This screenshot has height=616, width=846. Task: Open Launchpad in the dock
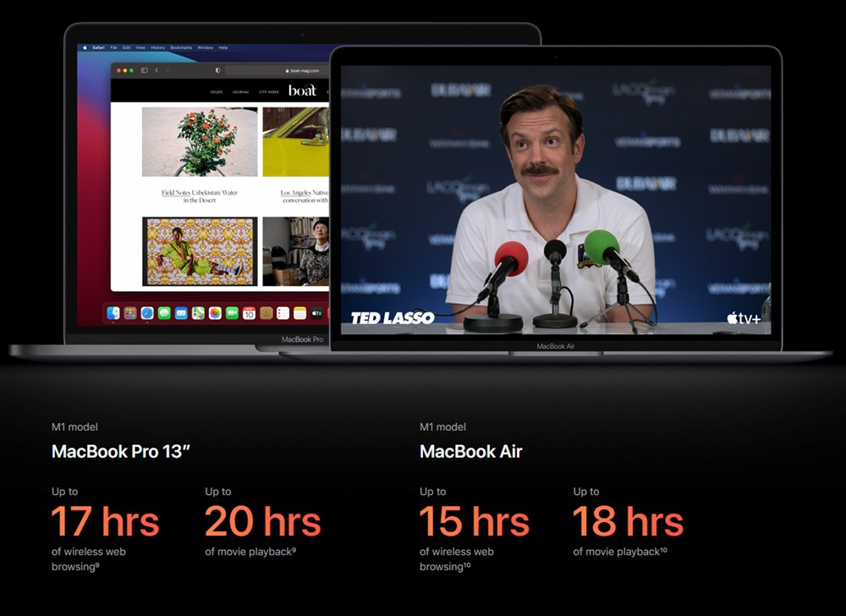click(x=130, y=313)
